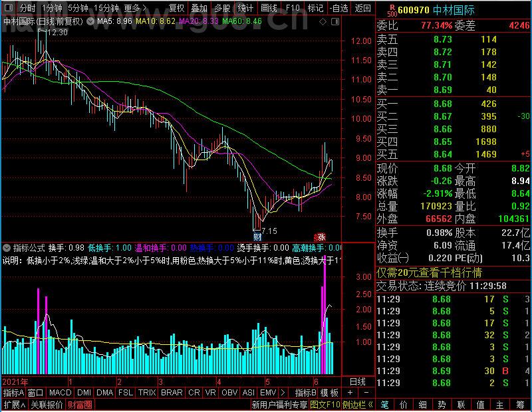Viewport: 532px width, 412px height.
Task: Click the 标记 mark button
Action: [315, 7]
